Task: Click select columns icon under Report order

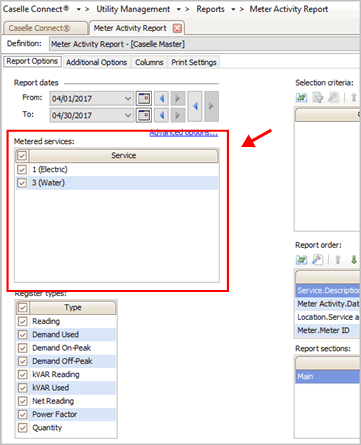Action: [302, 260]
